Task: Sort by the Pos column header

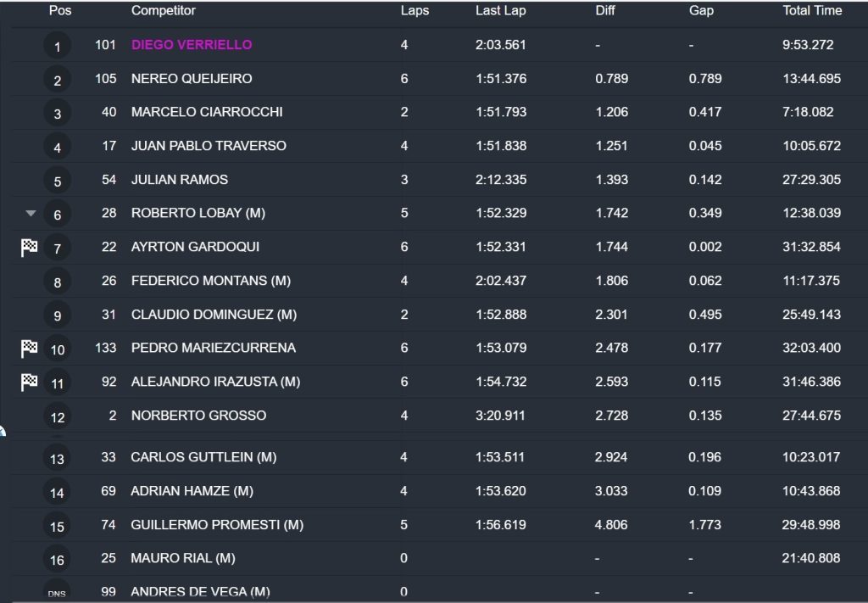Action: [x=60, y=10]
